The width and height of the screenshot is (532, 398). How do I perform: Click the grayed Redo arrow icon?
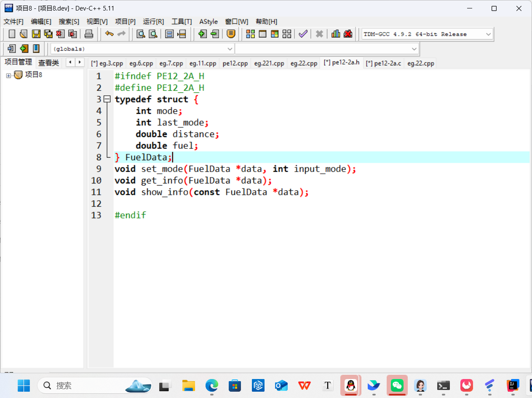pos(122,34)
